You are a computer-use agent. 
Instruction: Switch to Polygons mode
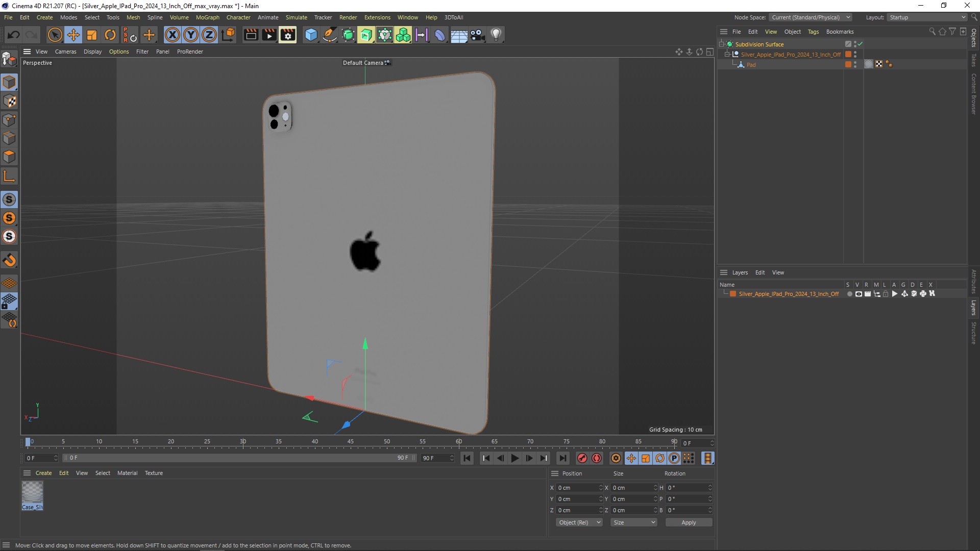click(x=9, y=157)
